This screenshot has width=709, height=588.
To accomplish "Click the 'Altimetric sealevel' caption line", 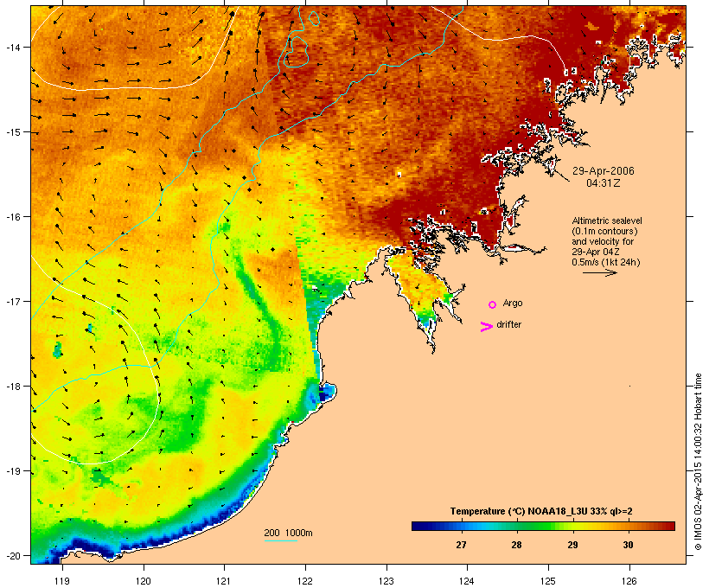I will coord(607,220).
